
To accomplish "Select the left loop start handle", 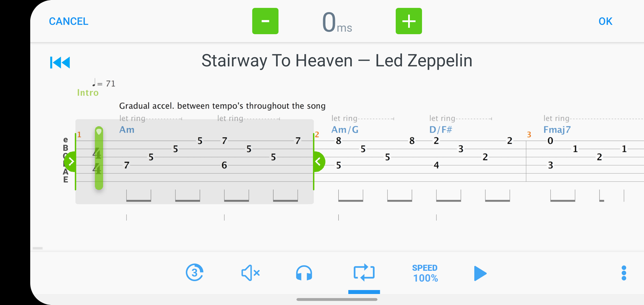I will (70, 162).
